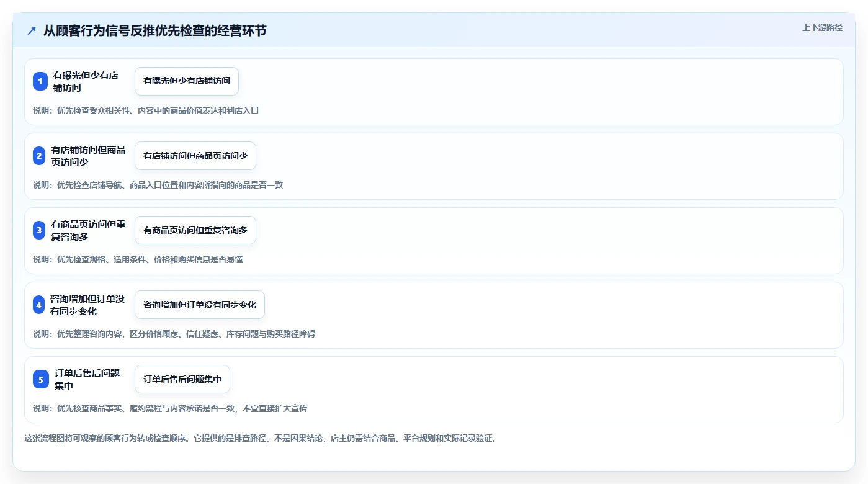
Task: Click step 5 heading 订单后售后问题集中
Action: (87, 379)
